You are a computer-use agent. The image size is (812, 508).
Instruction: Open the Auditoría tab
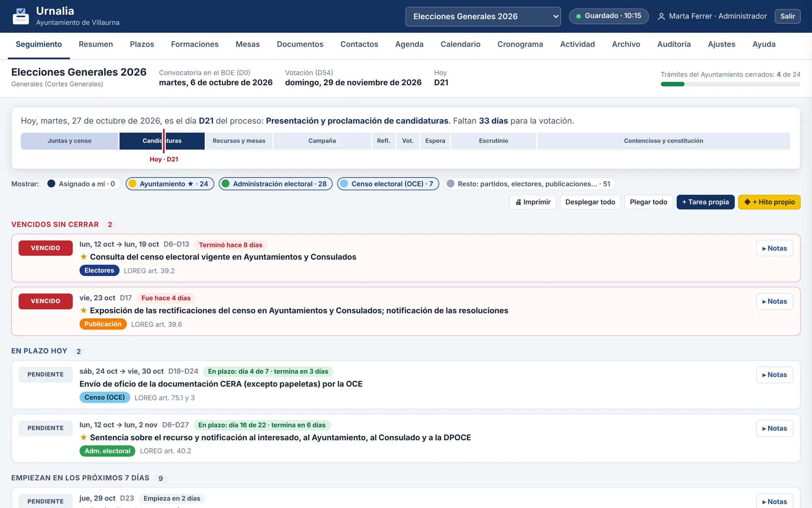coord(674,44)
